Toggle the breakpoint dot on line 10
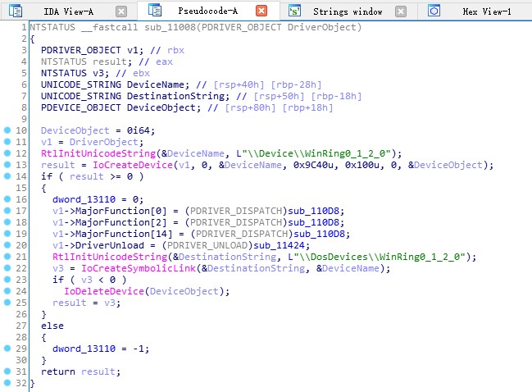The width and height of the screenshot is (532, 392). [7, 130]
